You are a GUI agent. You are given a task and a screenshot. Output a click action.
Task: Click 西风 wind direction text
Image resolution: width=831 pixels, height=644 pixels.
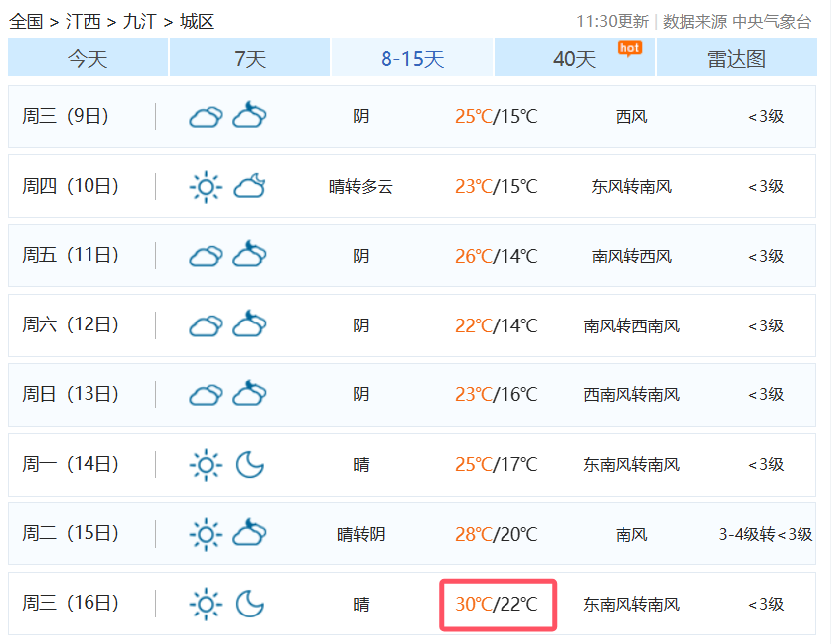pyautogui.click(x=631, y=117)
